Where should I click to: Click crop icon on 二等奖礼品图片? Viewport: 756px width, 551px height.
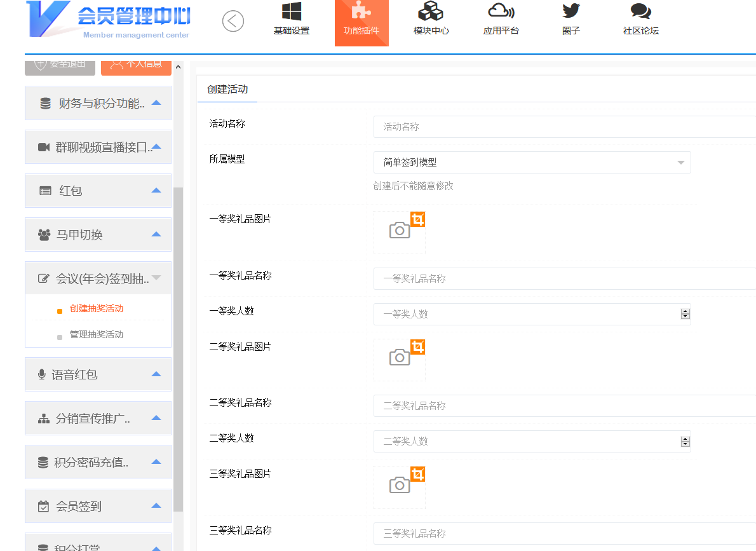[417, 347]
